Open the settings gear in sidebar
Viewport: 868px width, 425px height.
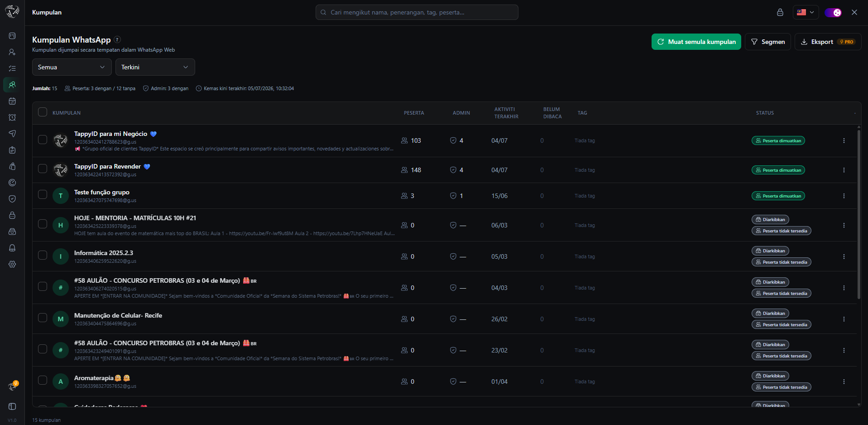(12, 264)
